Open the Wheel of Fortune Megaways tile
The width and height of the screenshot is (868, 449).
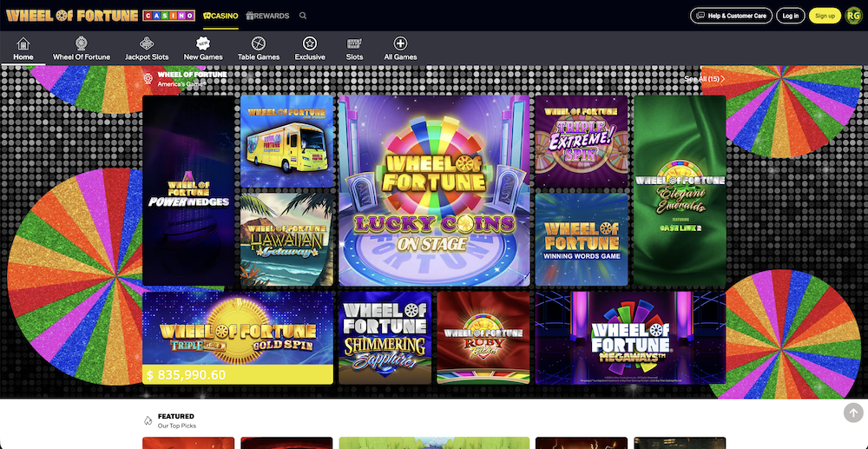pyautogui.click(x=630, y=338)
